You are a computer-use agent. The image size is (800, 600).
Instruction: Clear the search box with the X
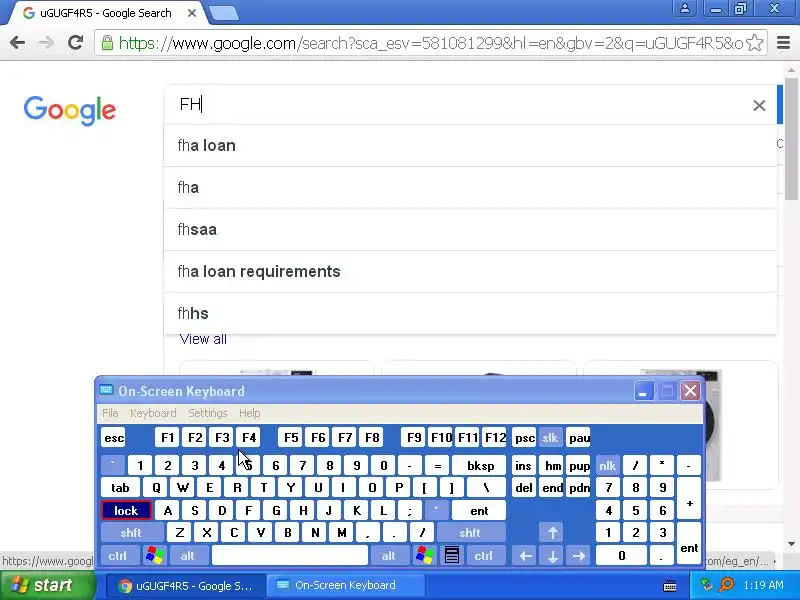point(759,105)
